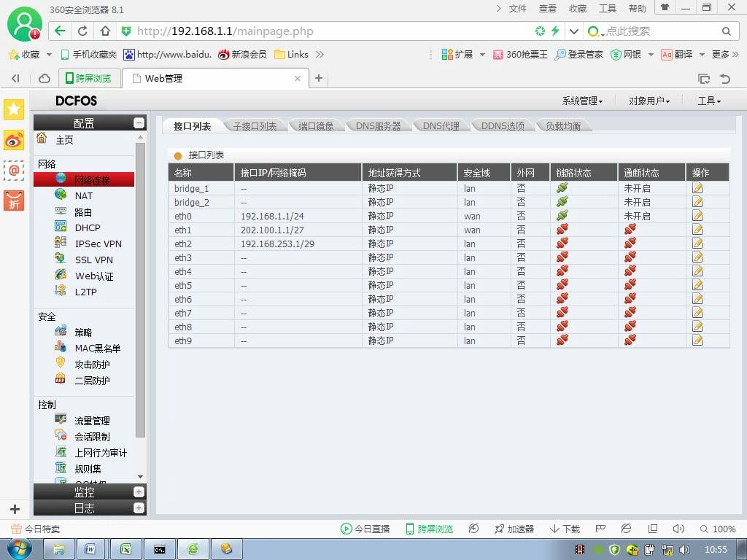Collapse the 配置 panel
747x560 pixels.
click(x=139, y=122)
